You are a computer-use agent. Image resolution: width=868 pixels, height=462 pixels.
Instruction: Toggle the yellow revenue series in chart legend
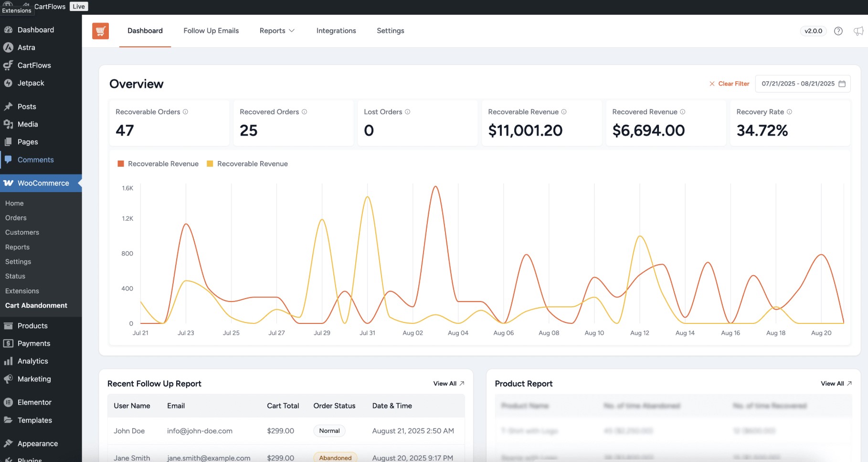click(210, 163)
